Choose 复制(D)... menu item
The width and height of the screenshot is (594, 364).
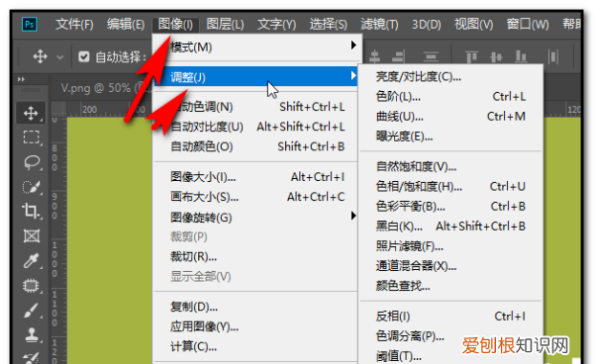[255, 307]
